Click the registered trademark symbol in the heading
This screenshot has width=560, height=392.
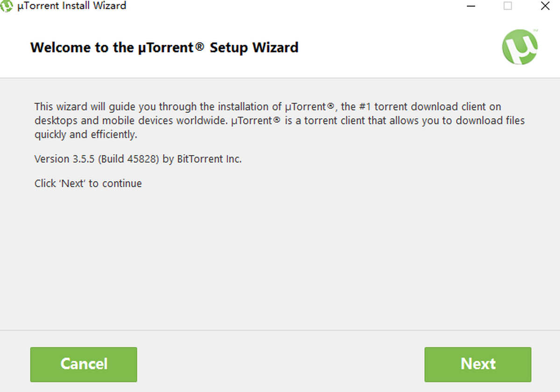199,46
